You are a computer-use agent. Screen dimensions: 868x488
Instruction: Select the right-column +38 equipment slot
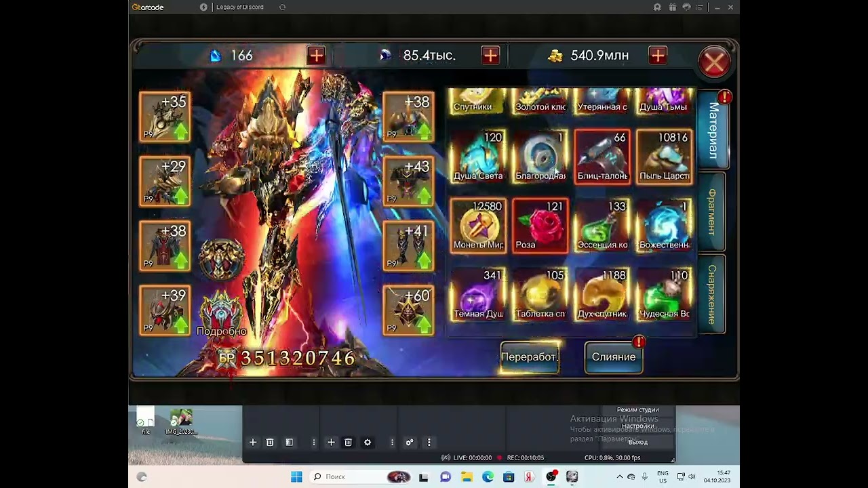click(408, 117)
